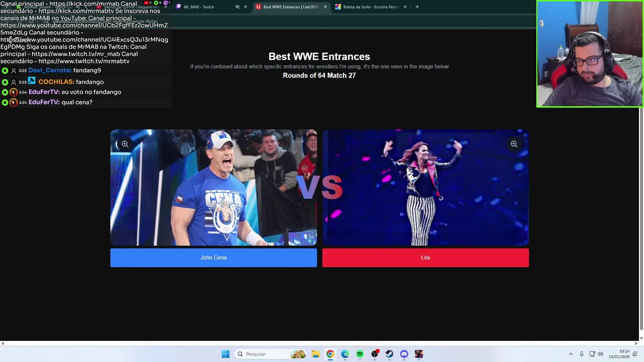
Task: Vote for Lita red button
Action: coord(425,257)
